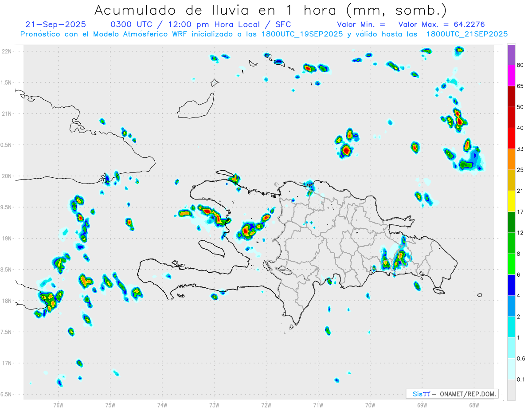
Task: Click the '19N' latitude axis label
Action: pos(7,239)
